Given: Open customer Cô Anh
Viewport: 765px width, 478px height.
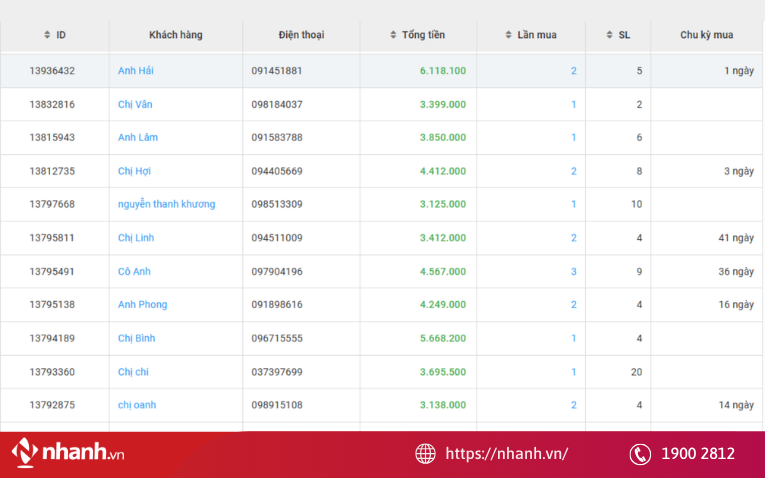Looking at the screenshot, I should (134, 272).
